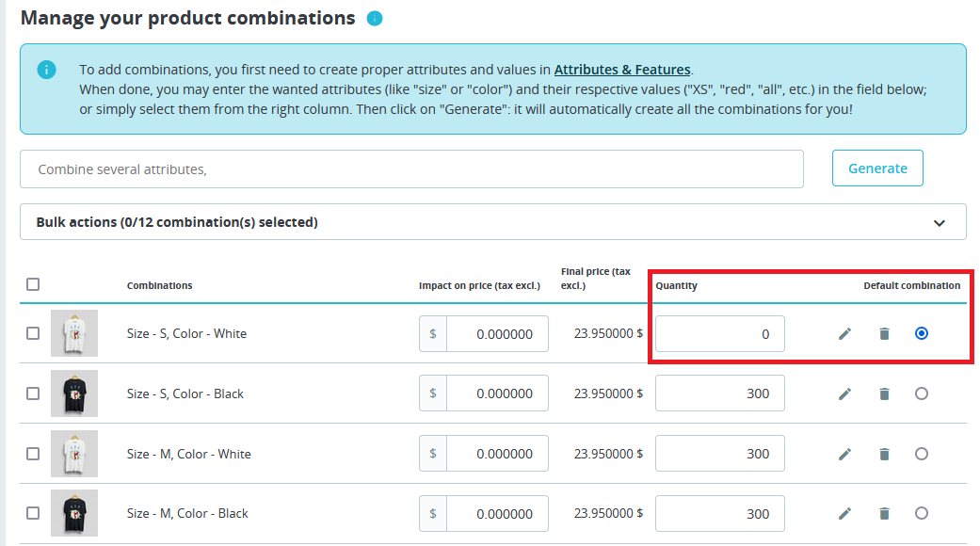Click the Generate button
Image resolution: width=980 pixels, height=546 pixels.
877,169
